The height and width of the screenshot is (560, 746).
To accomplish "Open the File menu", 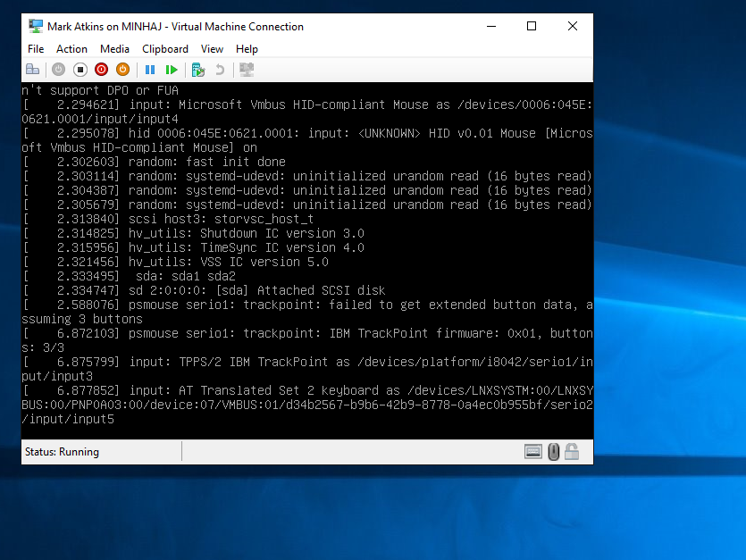I will 36,49.
